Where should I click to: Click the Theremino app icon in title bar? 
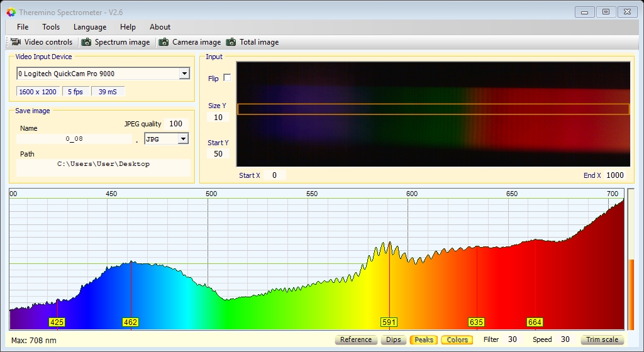tap(11, 11)
